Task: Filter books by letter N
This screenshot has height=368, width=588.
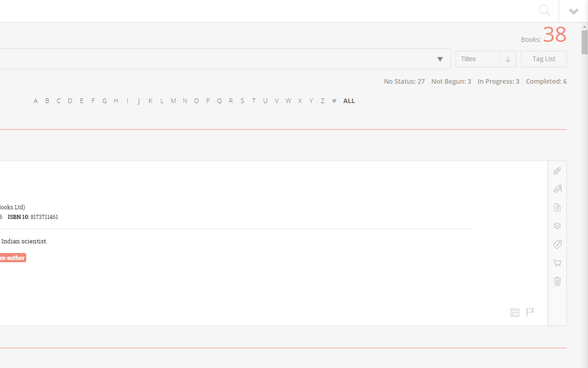Action: (x=185, y=101)
